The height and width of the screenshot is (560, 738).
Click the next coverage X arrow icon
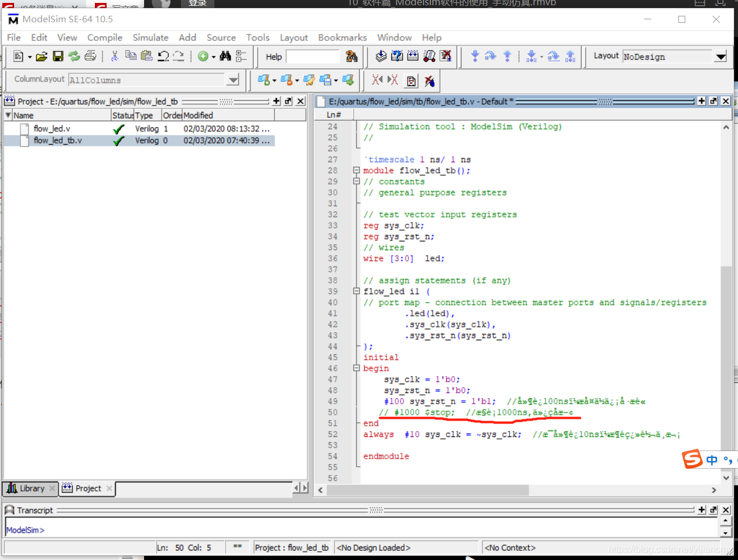[393, 80]
